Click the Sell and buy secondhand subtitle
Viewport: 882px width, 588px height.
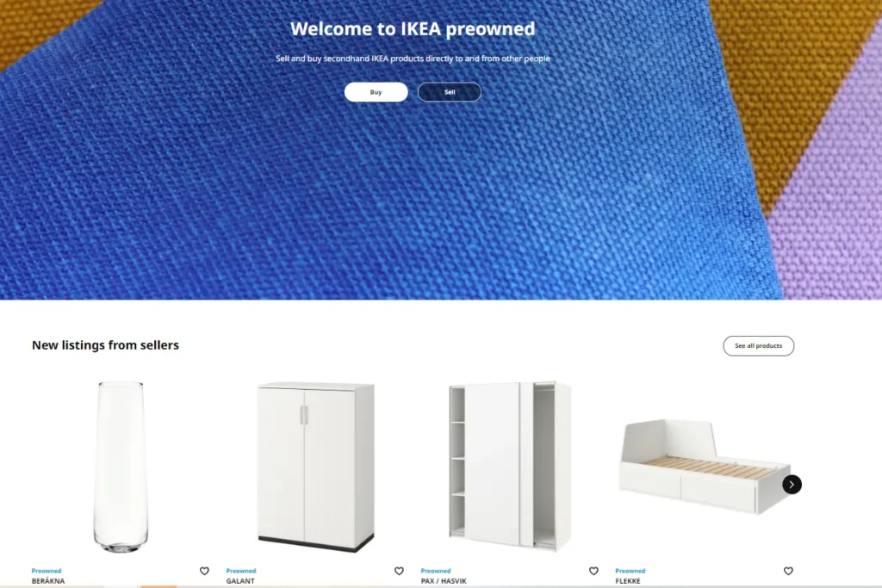tap(413, 59)
